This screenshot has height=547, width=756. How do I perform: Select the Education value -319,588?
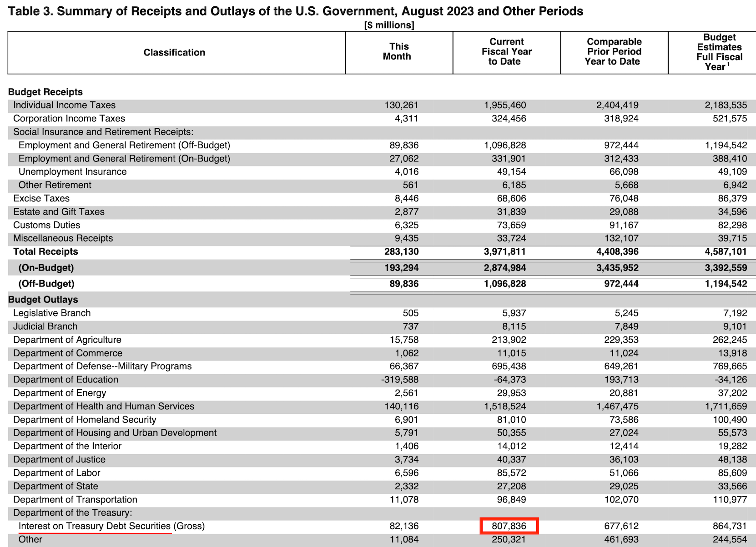pyautogui.click(x=400, y=379)
